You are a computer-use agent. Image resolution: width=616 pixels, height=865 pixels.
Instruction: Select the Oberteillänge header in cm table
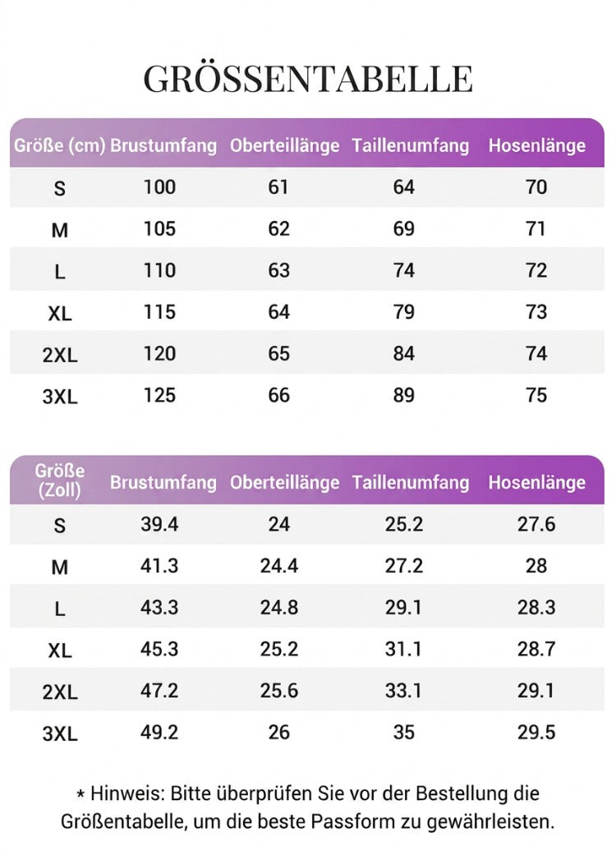coord(284,145)
